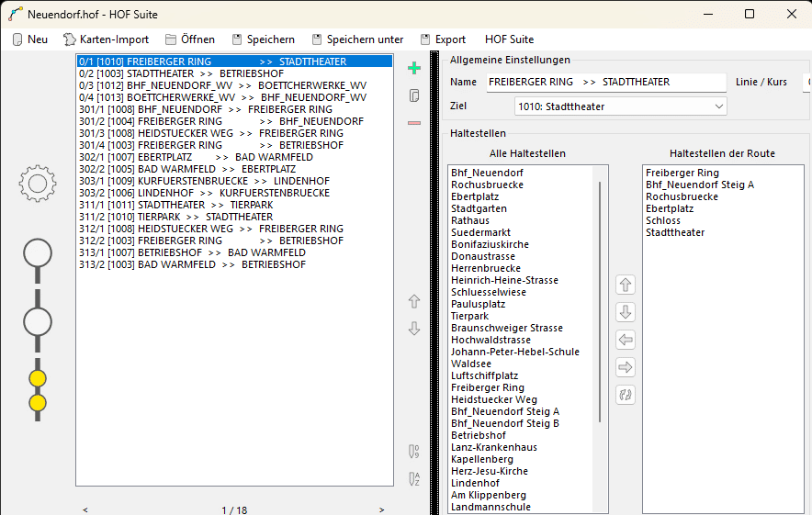Select route 311/2 TIERPARK >> STADTTHEATER
The height and width of the screenshot is (515, 812).
tap(175, 217)
